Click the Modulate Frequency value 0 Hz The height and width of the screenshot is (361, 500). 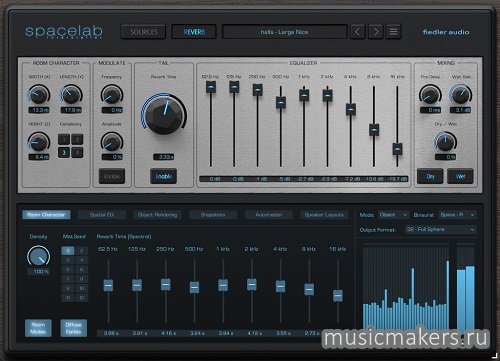point(112,110)
